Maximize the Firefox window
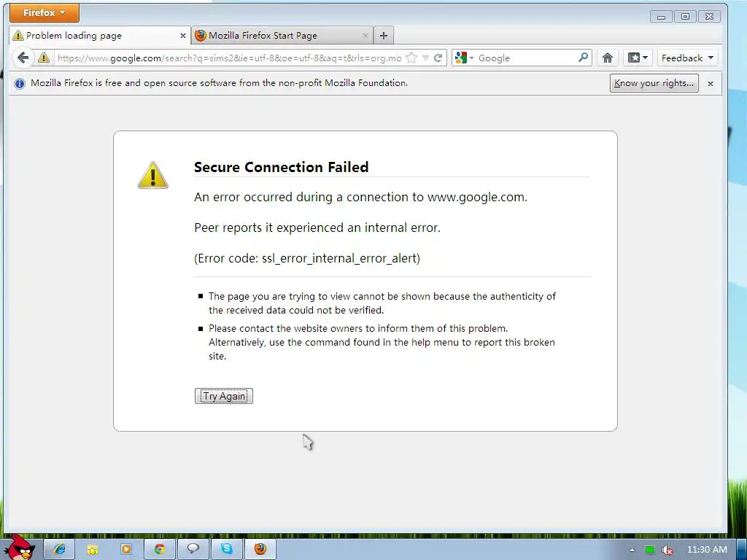747x560 pixels. (685, 17)
